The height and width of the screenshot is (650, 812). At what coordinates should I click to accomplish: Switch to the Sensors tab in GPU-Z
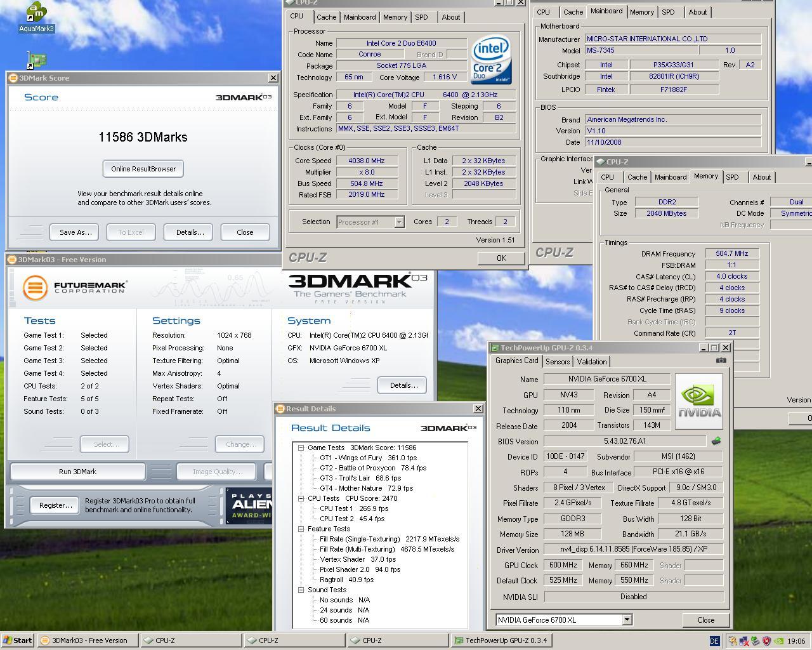coord(558,362)
